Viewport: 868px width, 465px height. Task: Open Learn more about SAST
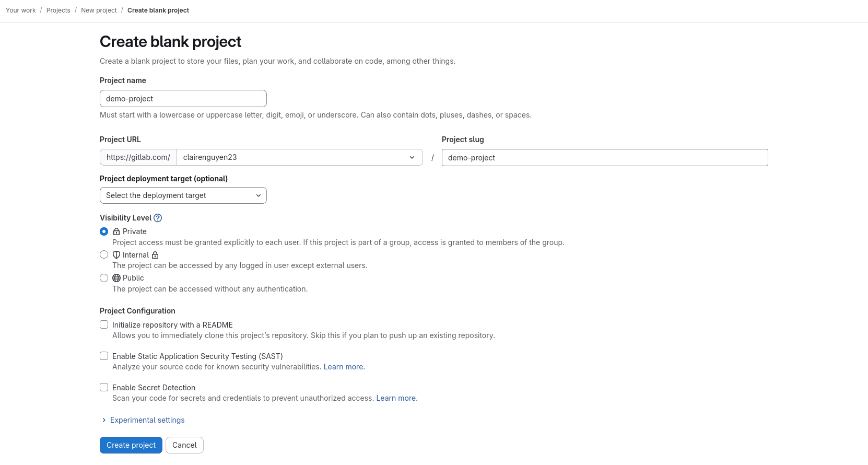344,366
